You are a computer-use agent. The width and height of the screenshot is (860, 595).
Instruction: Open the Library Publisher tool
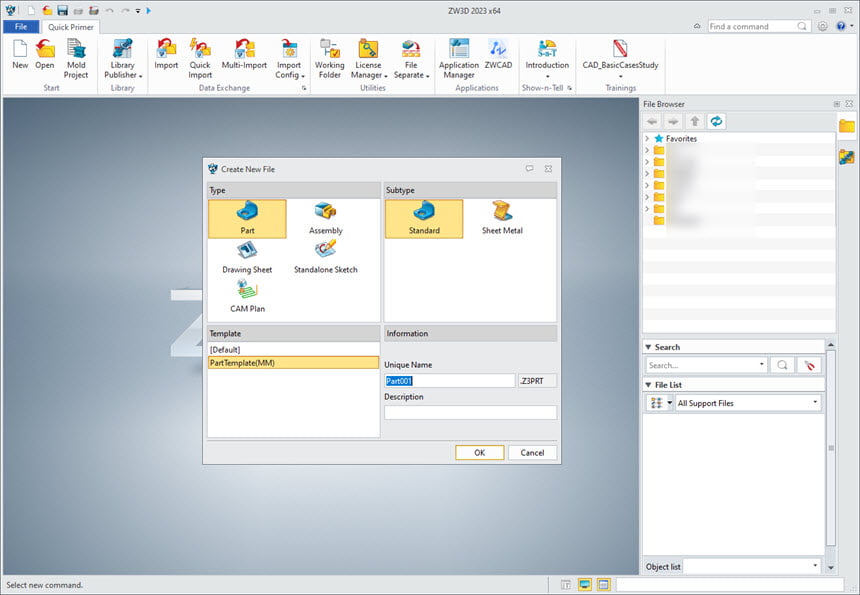tap(123, 59)
